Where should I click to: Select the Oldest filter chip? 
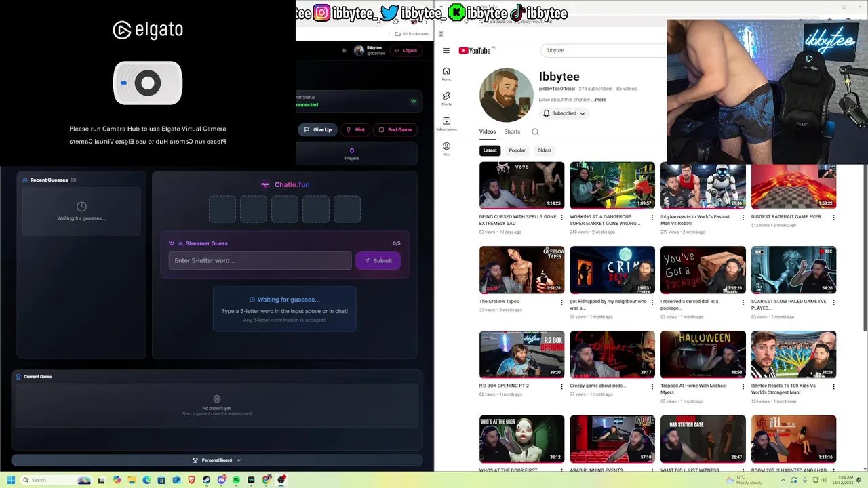click(545, 150)
